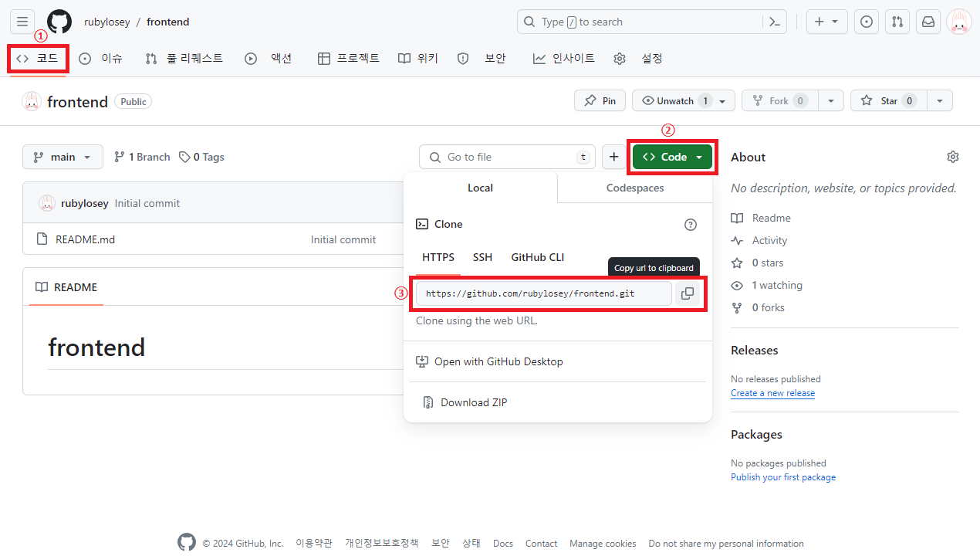Open the frontend breadcrumb link
The height and width of the screenshot is (556, 980).
click(x=168, y=22)
